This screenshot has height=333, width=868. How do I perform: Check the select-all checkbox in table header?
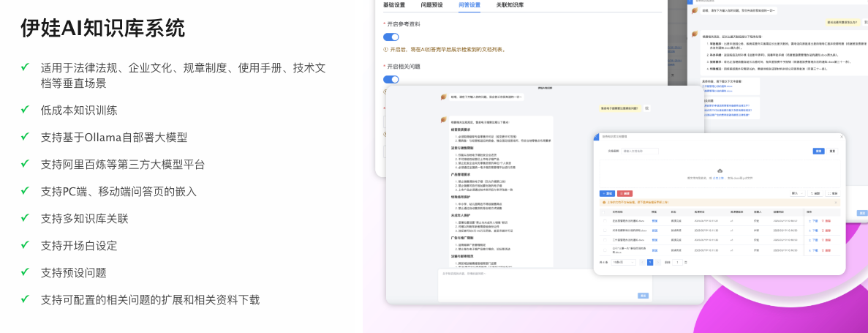[x=603, y=212]
